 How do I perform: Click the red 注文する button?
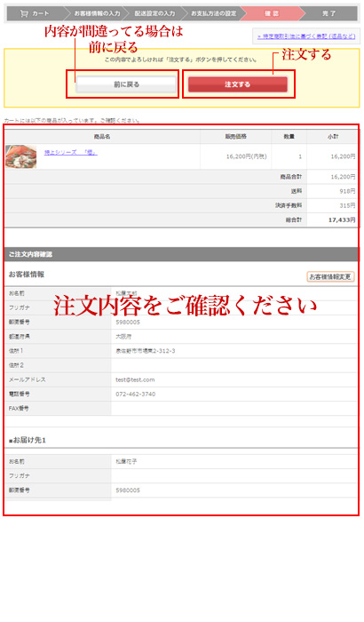238,84
